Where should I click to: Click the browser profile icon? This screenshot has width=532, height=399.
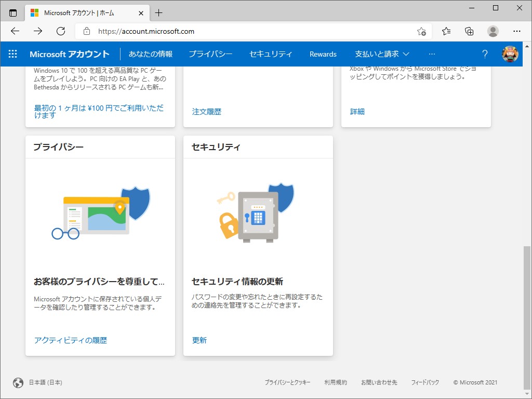(x=494, y=31)
